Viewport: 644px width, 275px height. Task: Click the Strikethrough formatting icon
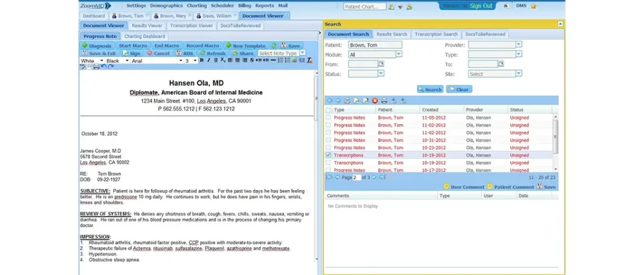point(252,60)
